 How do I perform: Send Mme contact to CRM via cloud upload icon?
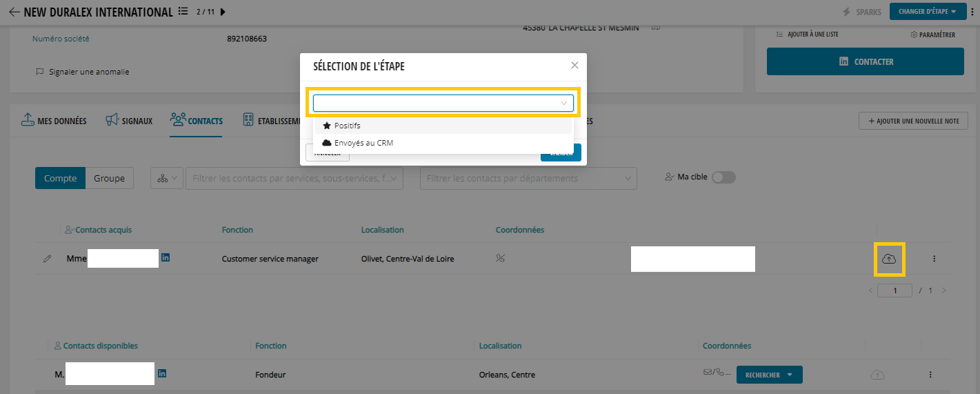coord(889,259)
